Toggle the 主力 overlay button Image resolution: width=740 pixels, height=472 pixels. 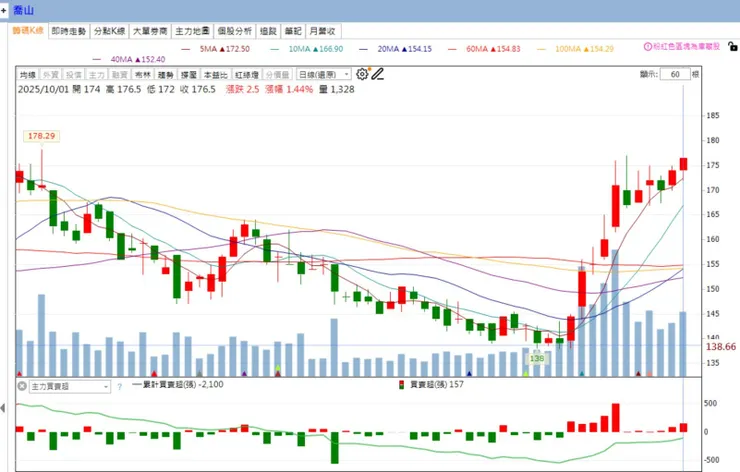97,75
